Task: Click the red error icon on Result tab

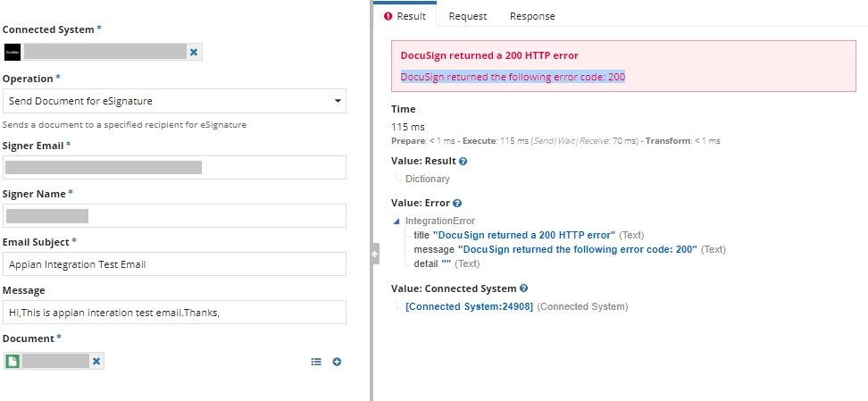Action: [x=388, y=16]
